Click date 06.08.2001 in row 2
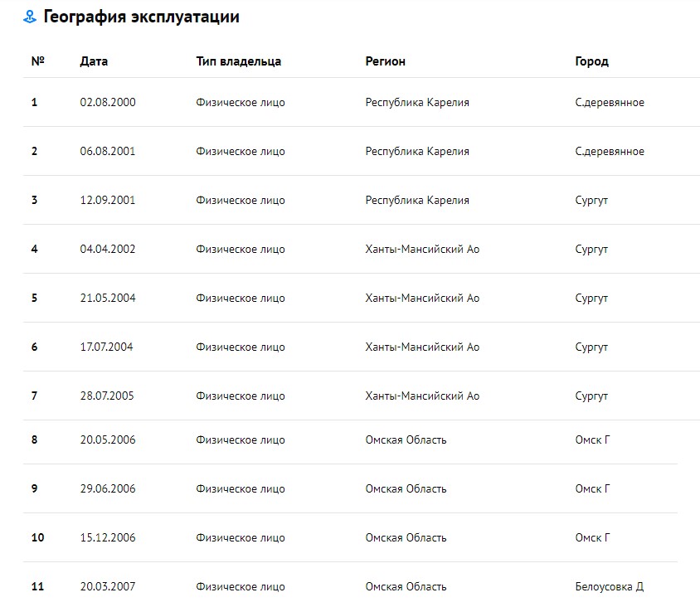 (x=108, y=151)
